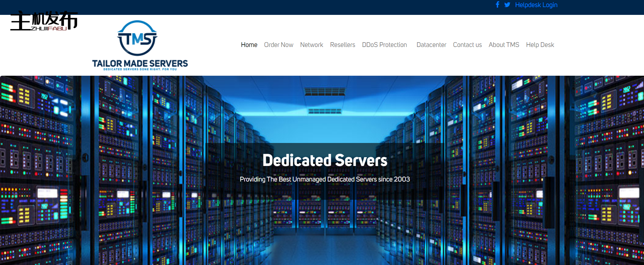Click the dark blue top header bar

point(271,7)
